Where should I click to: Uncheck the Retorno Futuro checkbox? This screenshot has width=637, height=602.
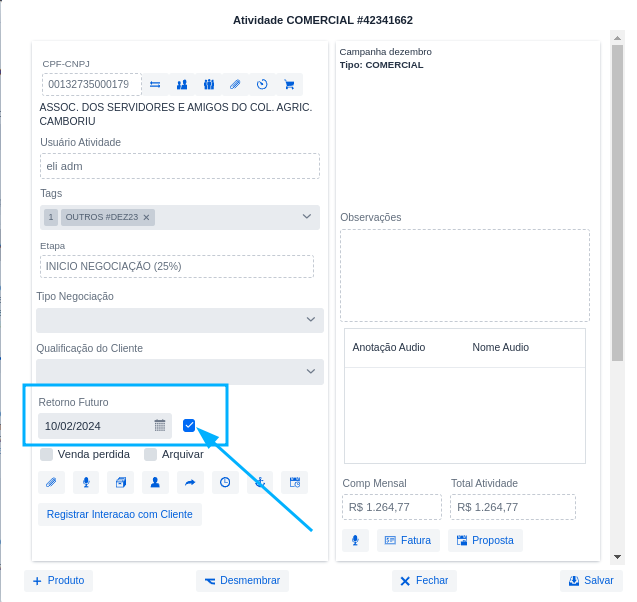pos(189,426)
